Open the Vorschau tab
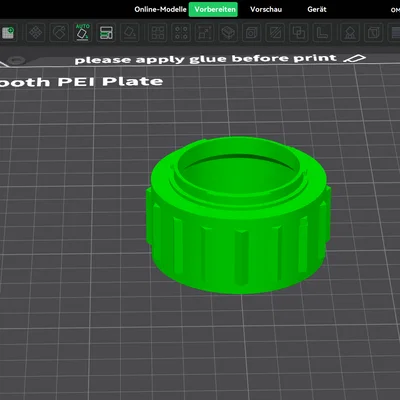The image size is (400, 400). [x=266, y=9]
